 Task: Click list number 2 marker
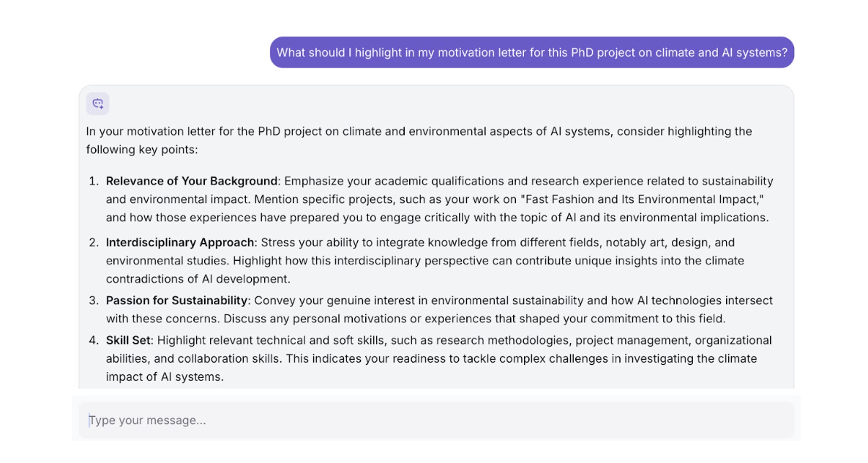[94, 242]
